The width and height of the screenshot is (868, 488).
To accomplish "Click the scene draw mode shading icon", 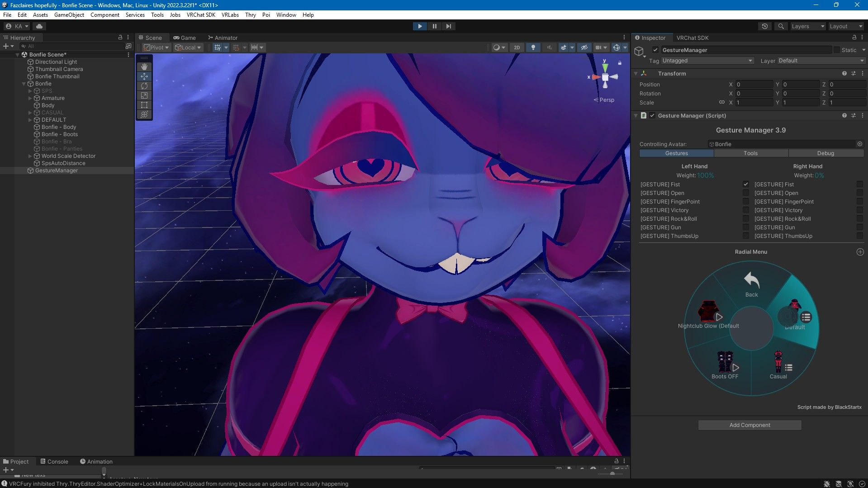I will point(497,47).
